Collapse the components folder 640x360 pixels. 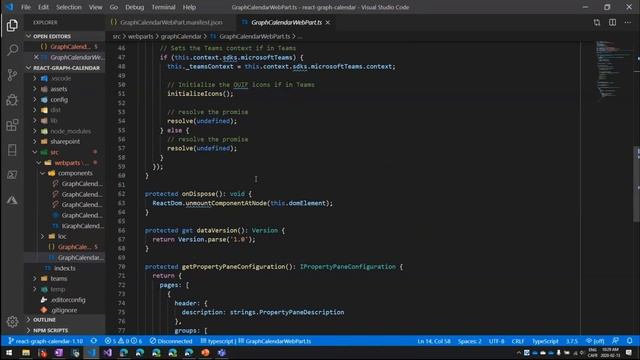[64, 173]
